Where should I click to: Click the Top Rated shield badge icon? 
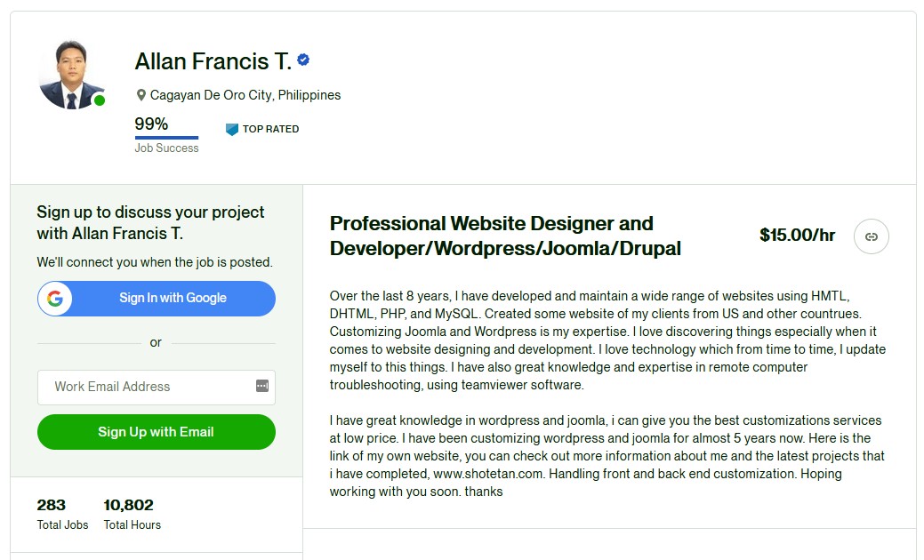click(232, 129)
